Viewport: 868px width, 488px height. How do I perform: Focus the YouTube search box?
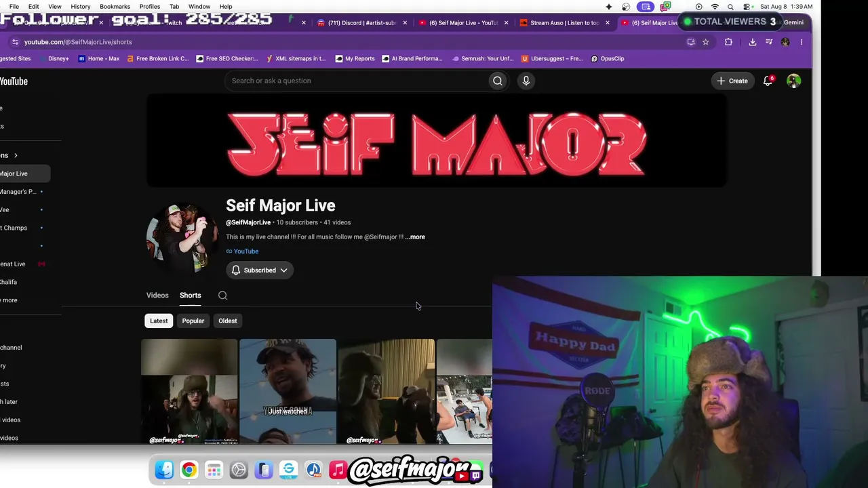[357, 81]
